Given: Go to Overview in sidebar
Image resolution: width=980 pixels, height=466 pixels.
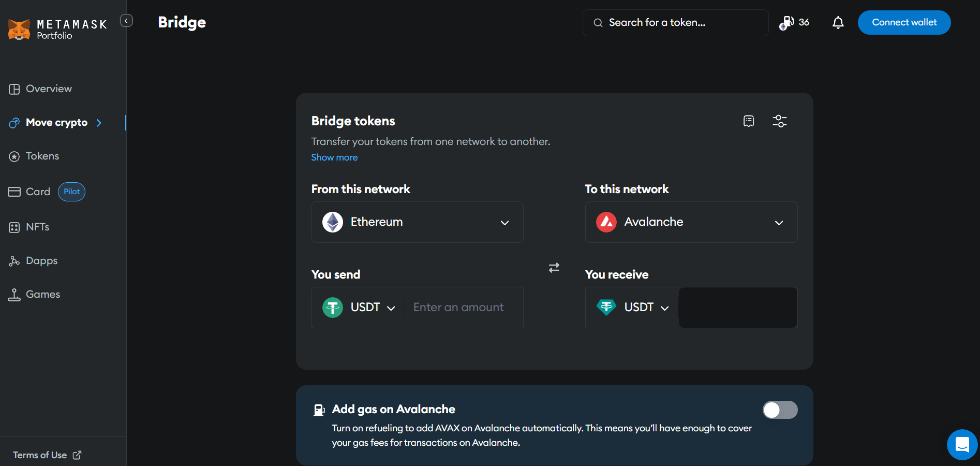Looking at the screenshot, I should 40,89.
